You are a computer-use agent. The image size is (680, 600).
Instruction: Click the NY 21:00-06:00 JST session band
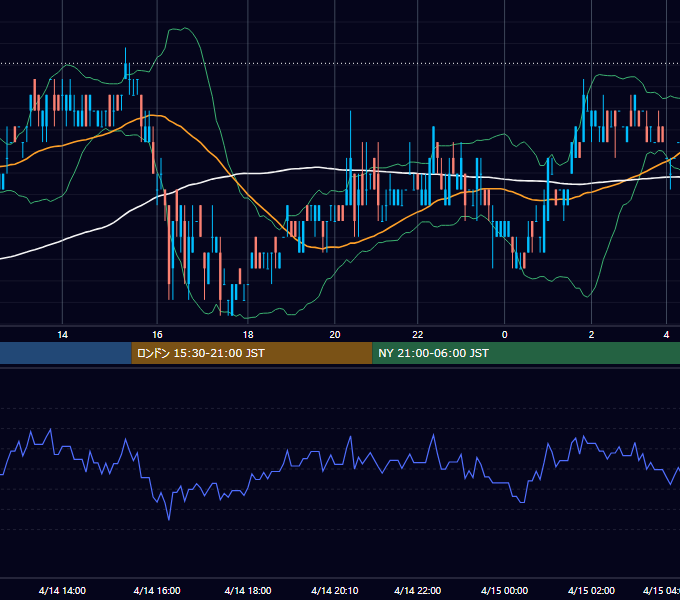(x=526, y=353)
